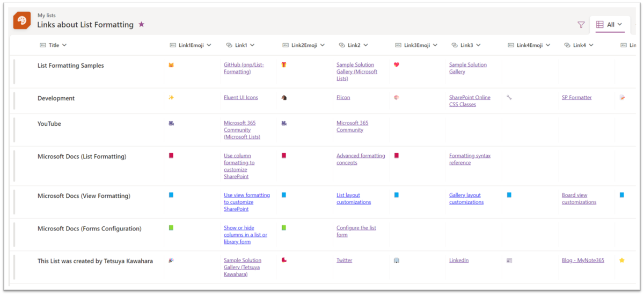The image size is (644, 295).
Task: Select the List Formatting Samples row title
Action: coord(71,66)
